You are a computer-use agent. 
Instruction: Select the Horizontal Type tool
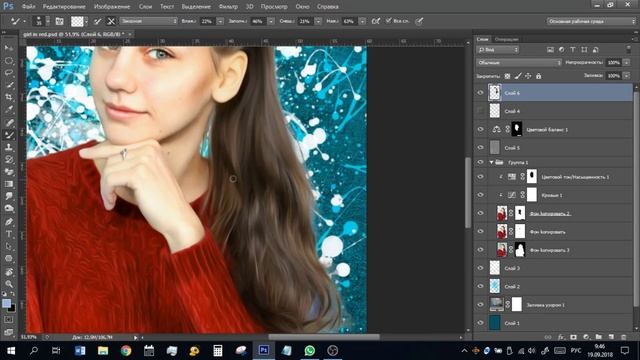pos(9,234)
